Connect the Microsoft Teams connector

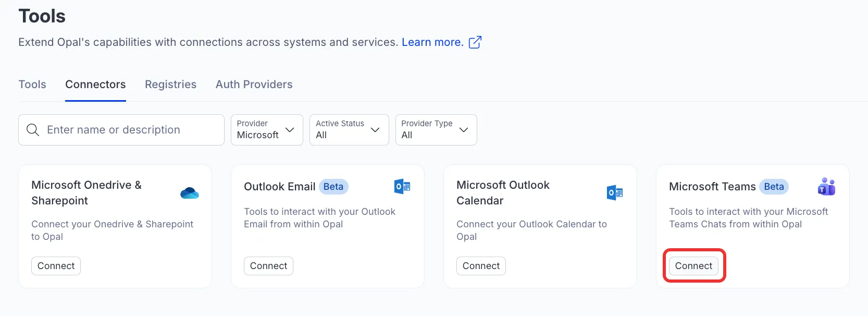coord(693,266)
